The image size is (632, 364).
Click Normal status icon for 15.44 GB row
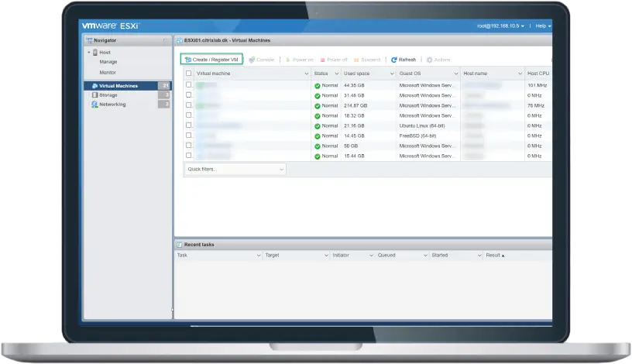pyautogui.click(x=318, y=156)
